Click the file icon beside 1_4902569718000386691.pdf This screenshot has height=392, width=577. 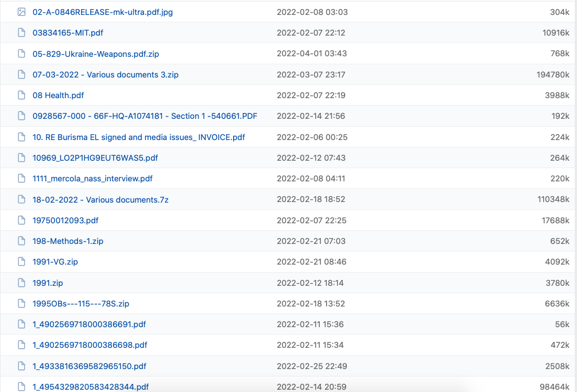[x=21, y=324]
